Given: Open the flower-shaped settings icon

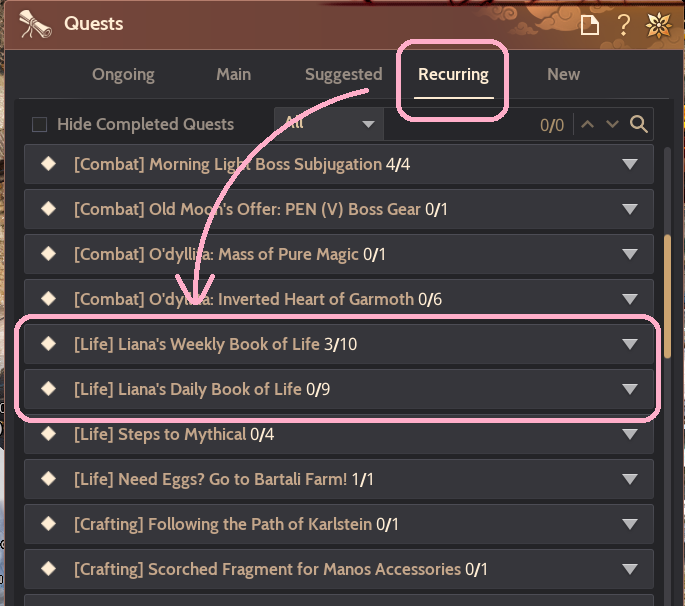Looking at the screenshot, I should [659, 25].
